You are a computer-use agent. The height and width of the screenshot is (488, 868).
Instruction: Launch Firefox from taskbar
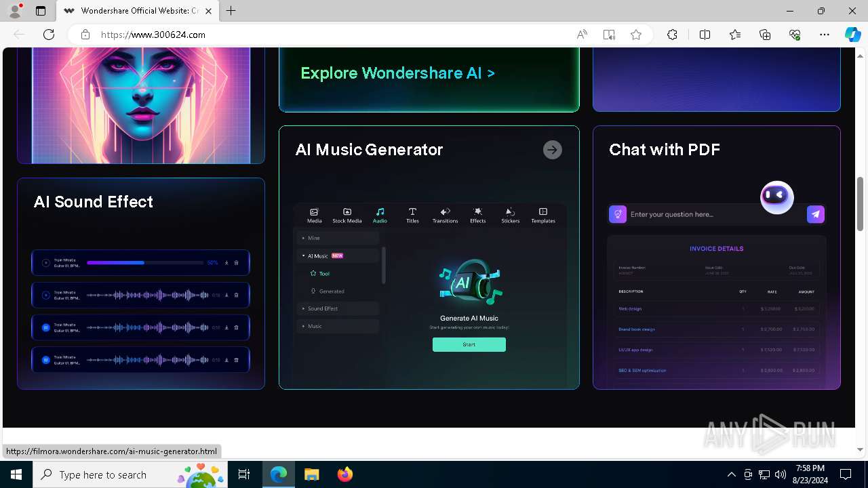(x=345, y=474)
